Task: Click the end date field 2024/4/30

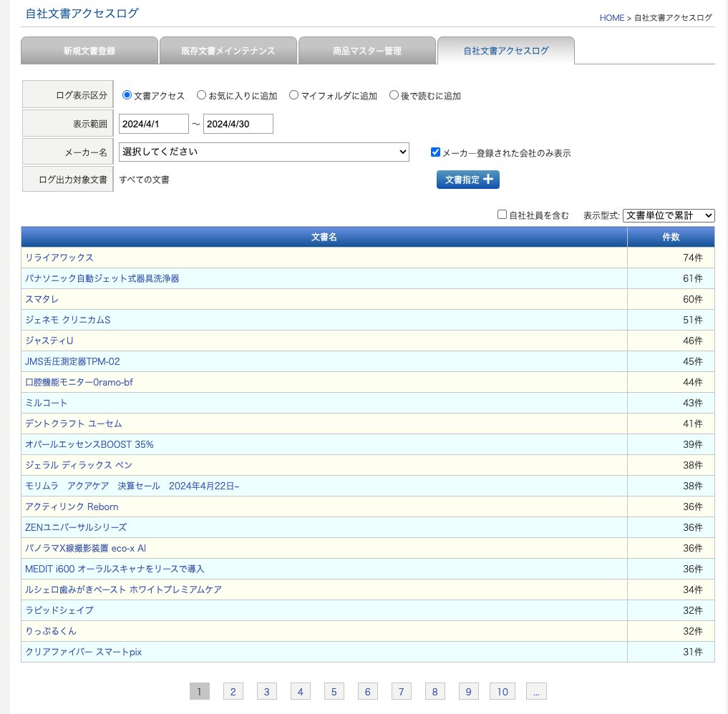Action: 238,124
